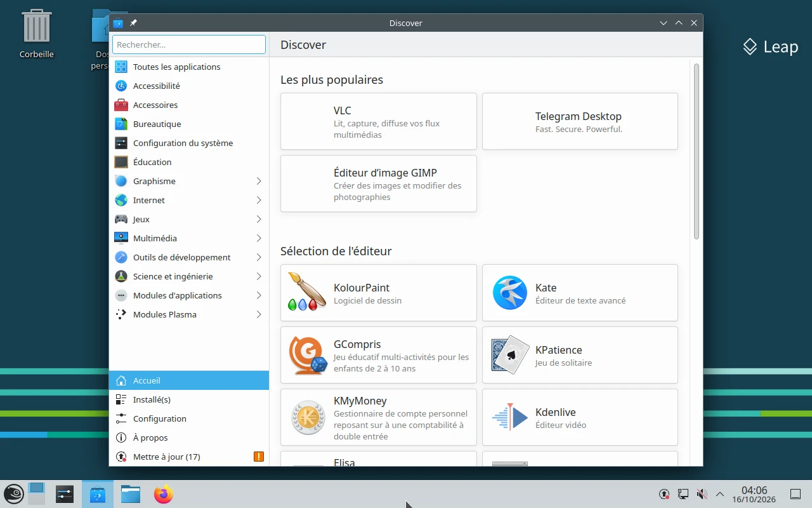Open the Éditeur d'image GIMP card
The width and height of the screenshot is (812, 508).
pyautogui.click(x=379, y=184)
